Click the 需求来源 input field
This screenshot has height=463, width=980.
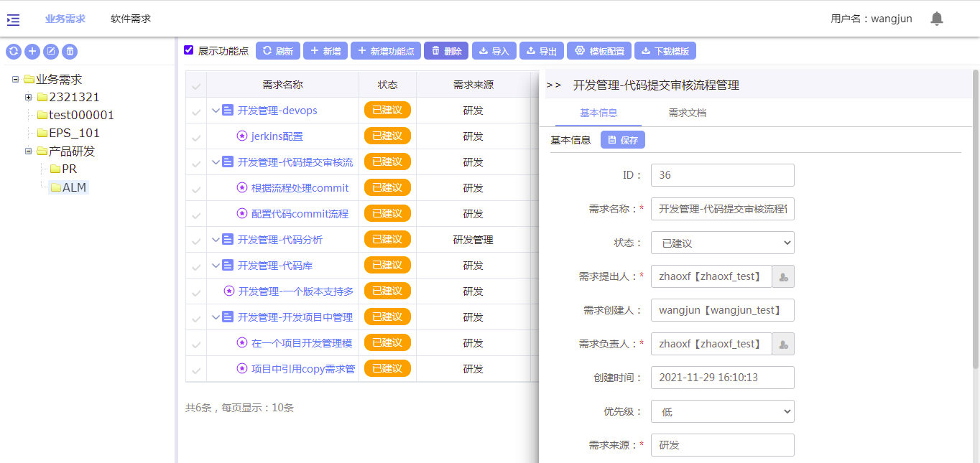(722, 445)
